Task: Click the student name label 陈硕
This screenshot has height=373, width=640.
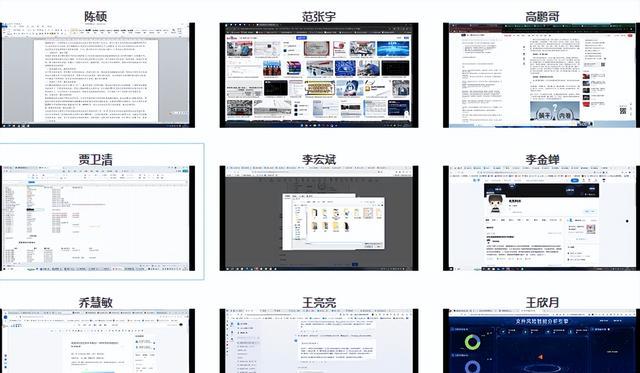Action: tap(96, 16)
